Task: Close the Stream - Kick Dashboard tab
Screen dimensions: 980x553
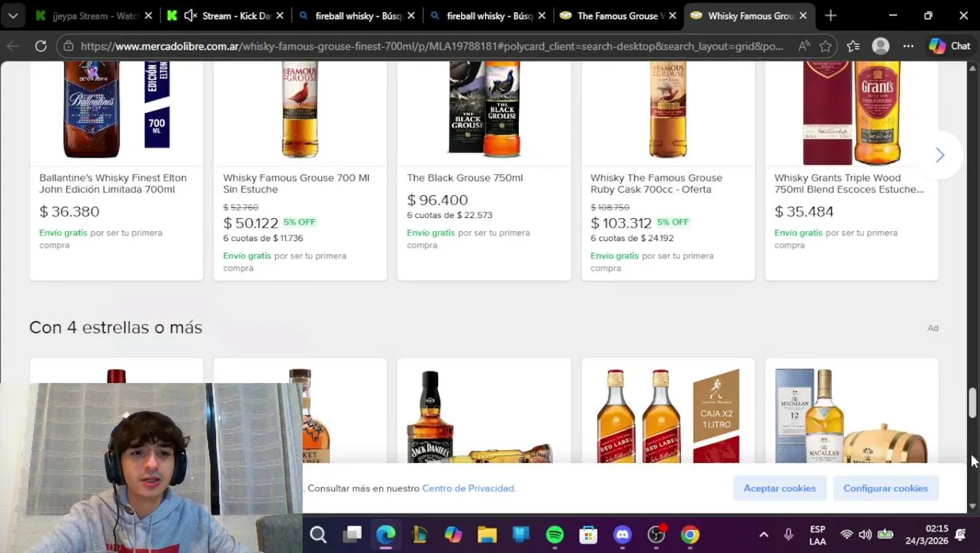Action: point(280,15)
